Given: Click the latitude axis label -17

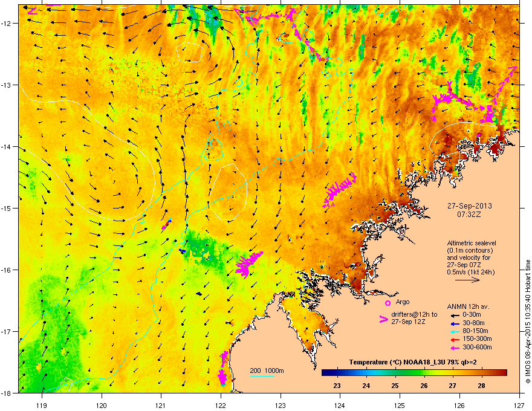Looking at the screenshot, I should [6, 332].
